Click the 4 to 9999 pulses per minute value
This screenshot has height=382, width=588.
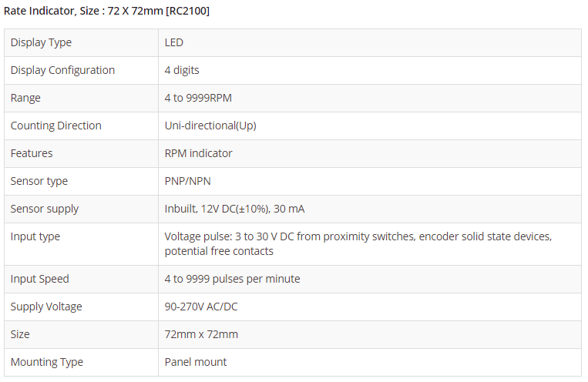click(232, 279)
